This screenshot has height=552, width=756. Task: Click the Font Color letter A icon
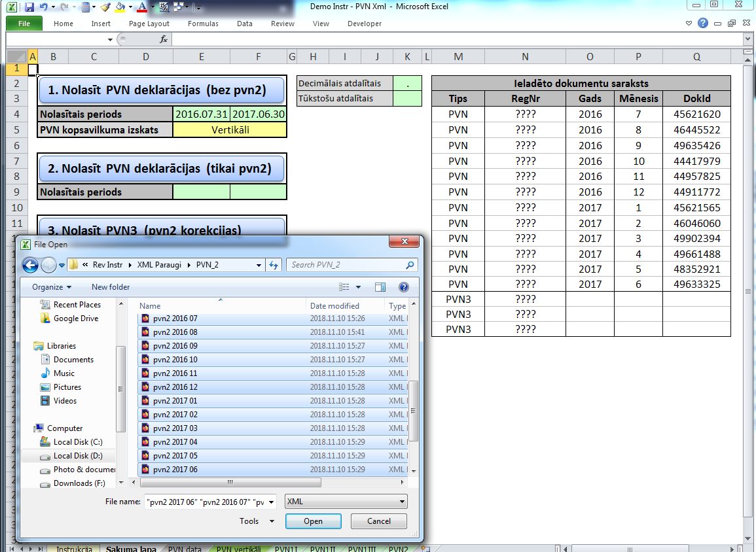tap(141, 7)
